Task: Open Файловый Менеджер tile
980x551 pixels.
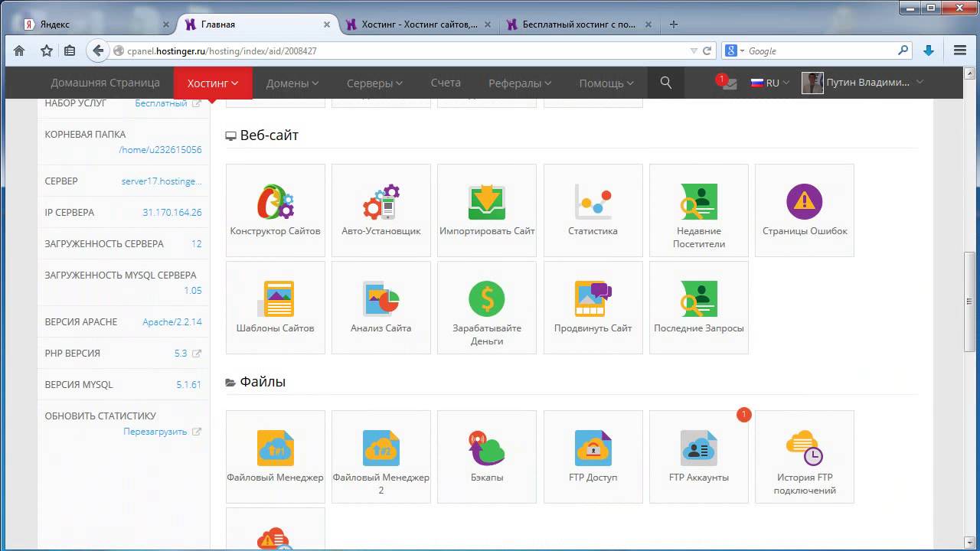Action: (x=276, y=457)
